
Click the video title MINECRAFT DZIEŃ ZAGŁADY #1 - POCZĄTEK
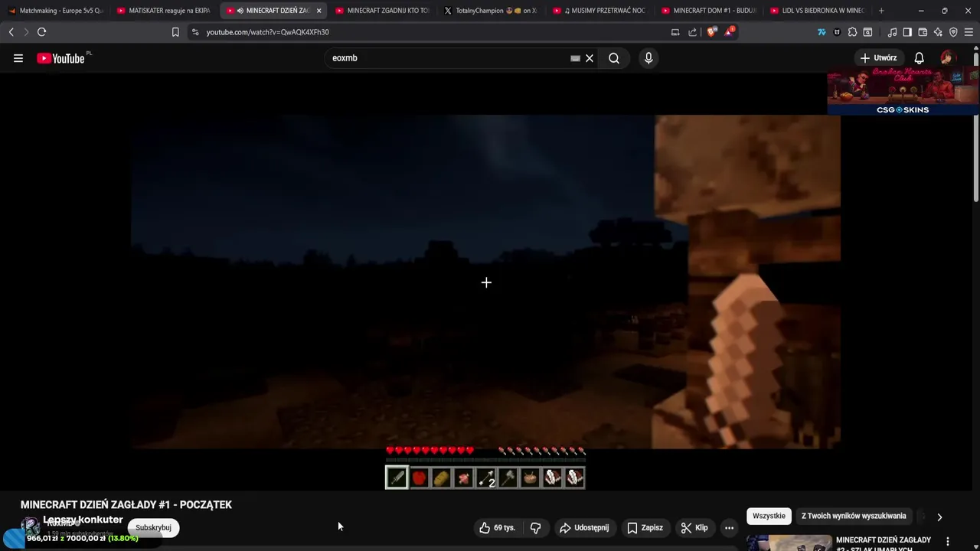(x=126, y=504)
